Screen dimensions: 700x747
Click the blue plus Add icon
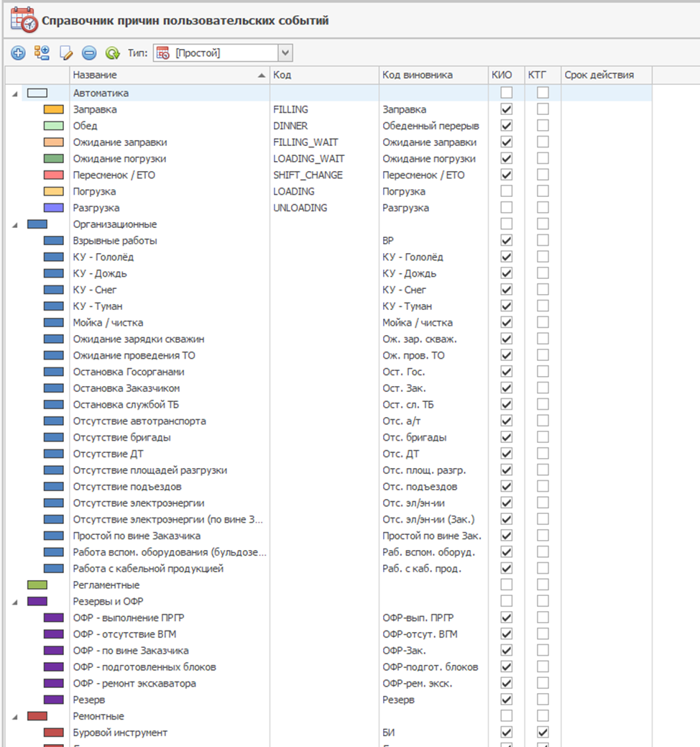[x=18, y=52]
